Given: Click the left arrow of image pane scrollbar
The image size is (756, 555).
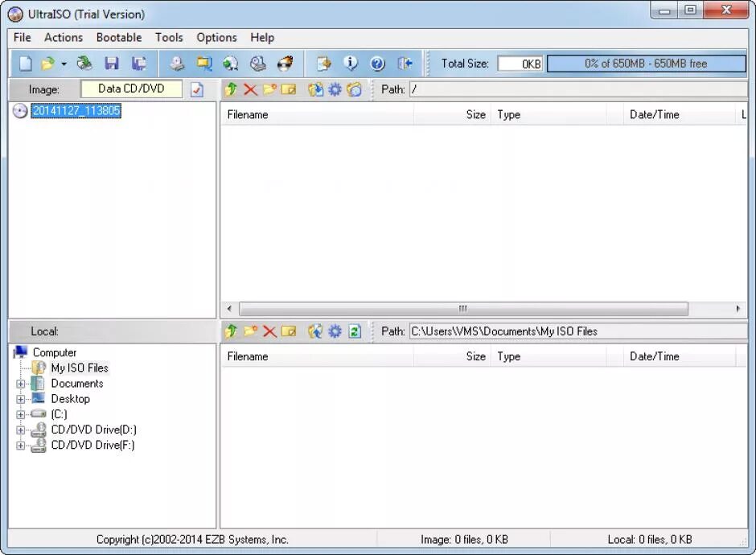Looking at the screenshot, I should (x=229, y=309).
